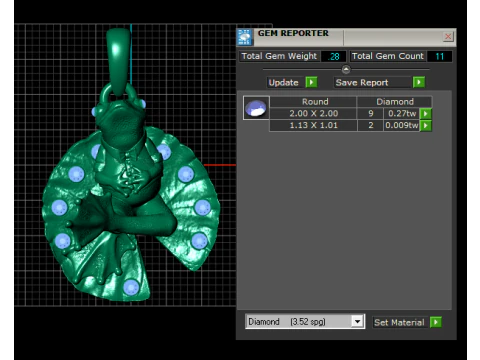Click the 0.27tw weight cell
The height and width of the screenshot is (360, 480).
click(402, 113)
